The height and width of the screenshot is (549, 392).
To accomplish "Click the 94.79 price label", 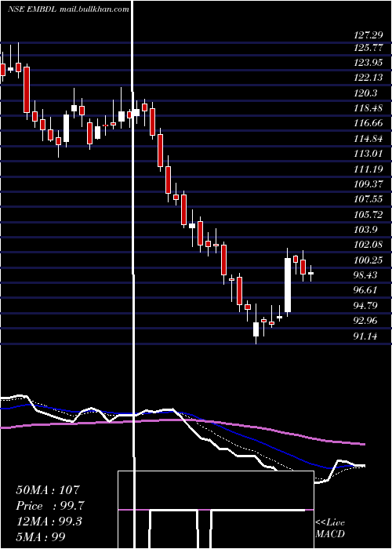I will pyautogui.click(x=365, y=306).
